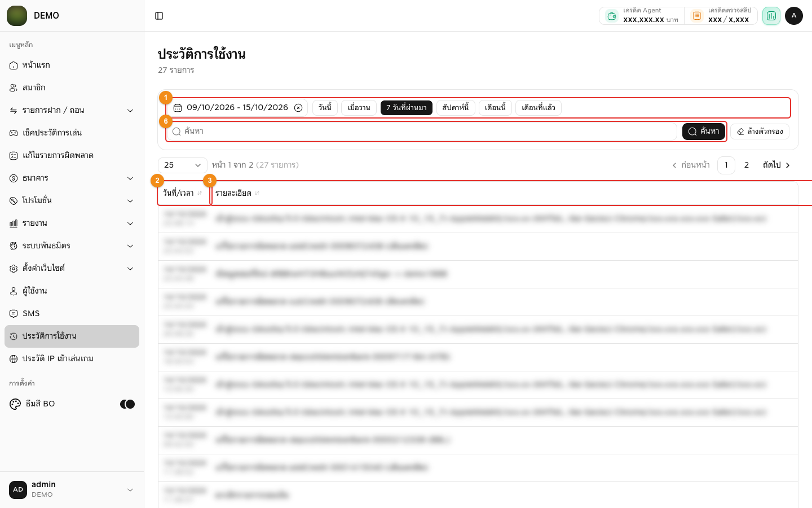Click ล้างตัวกรอง to clear filters
This screenshot has width=812, height=508.
point(760,132)
